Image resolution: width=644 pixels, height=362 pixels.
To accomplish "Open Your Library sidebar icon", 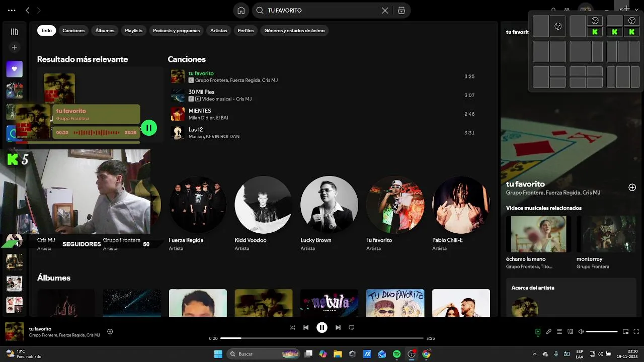I will pyautogui.click(x=14, y=32).
